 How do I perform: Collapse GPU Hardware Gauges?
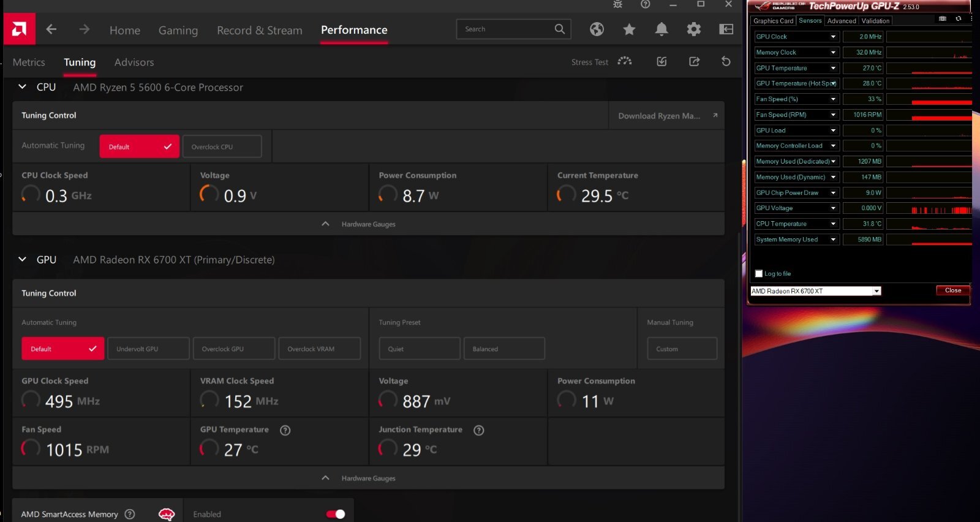pyautogui.click(x=325, y=478)
